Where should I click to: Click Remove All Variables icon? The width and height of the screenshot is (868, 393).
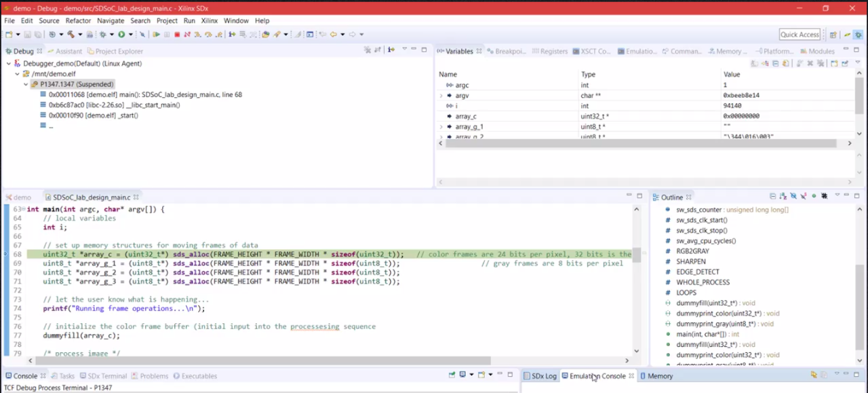(x=820, y=63)
